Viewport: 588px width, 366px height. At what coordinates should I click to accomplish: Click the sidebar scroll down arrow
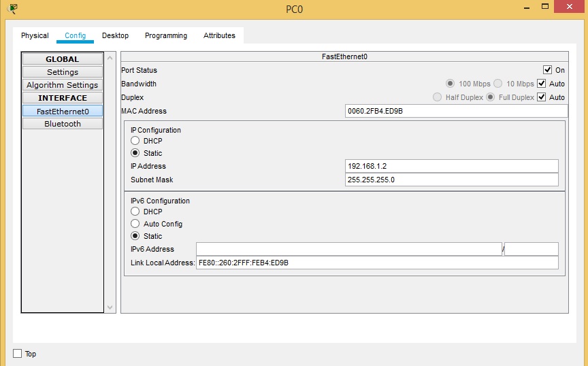pyautogui.click(x=111, y=307)
